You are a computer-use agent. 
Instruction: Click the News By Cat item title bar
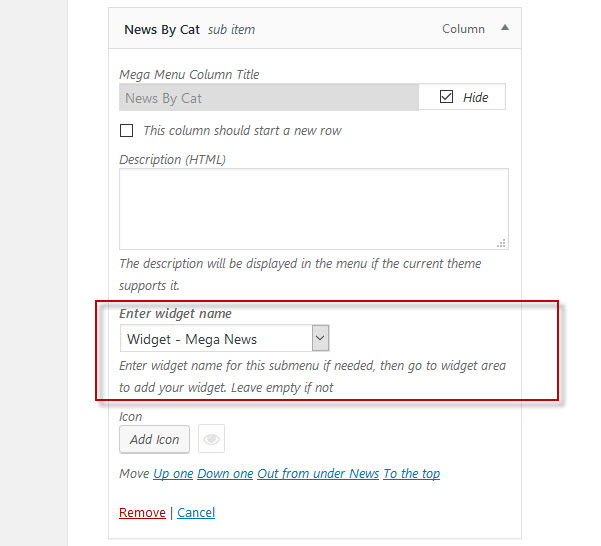pyautogui.click(x=315, y=29)
